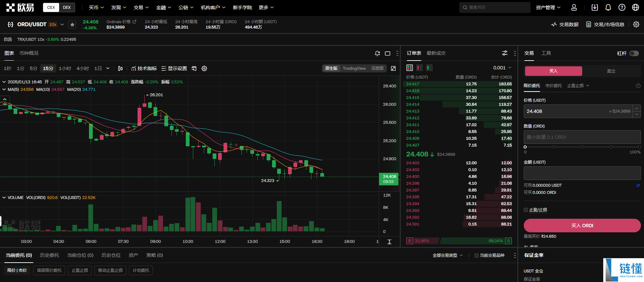Check the 止盈/止损 checkbox
This screenshot has height=282, width=644.
(526, 210)
